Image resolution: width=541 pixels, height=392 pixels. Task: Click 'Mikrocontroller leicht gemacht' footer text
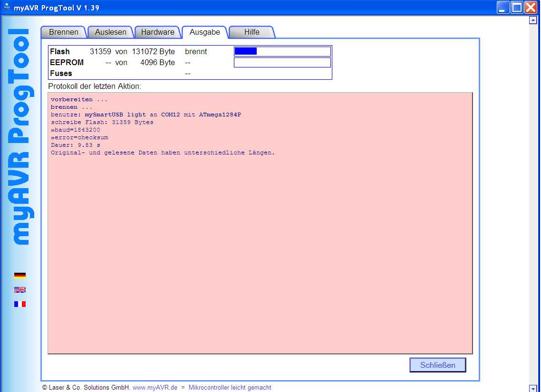click(x=230, y=388)
